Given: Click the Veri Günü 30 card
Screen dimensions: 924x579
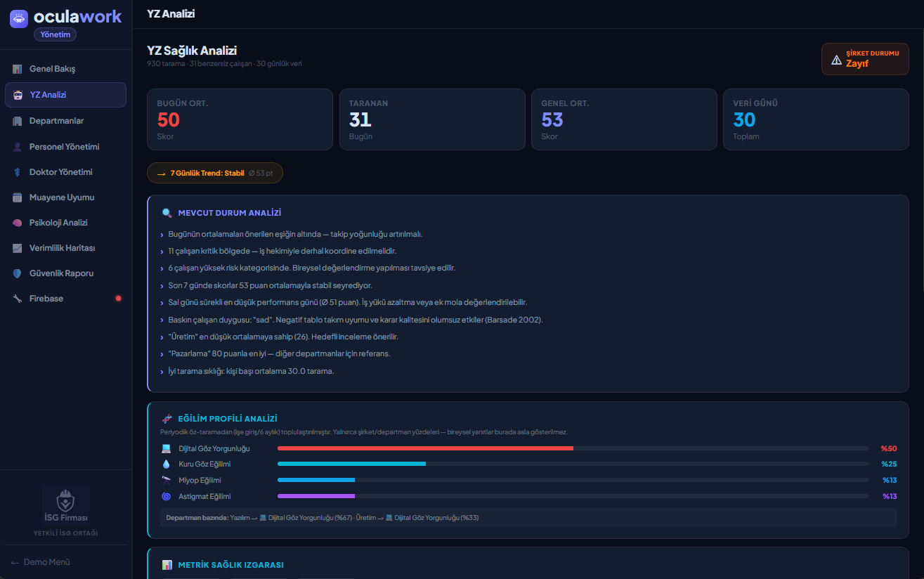Looking at the screenshot, I should [816, 119].
